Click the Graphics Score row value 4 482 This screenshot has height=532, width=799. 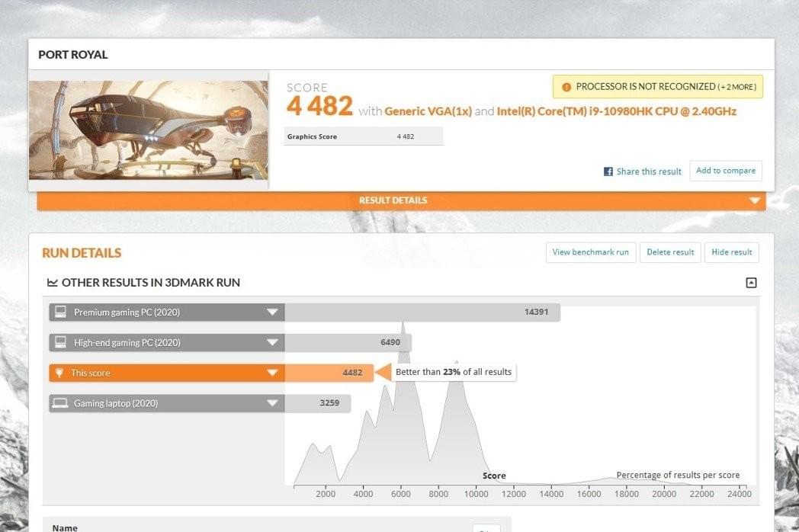405,136
